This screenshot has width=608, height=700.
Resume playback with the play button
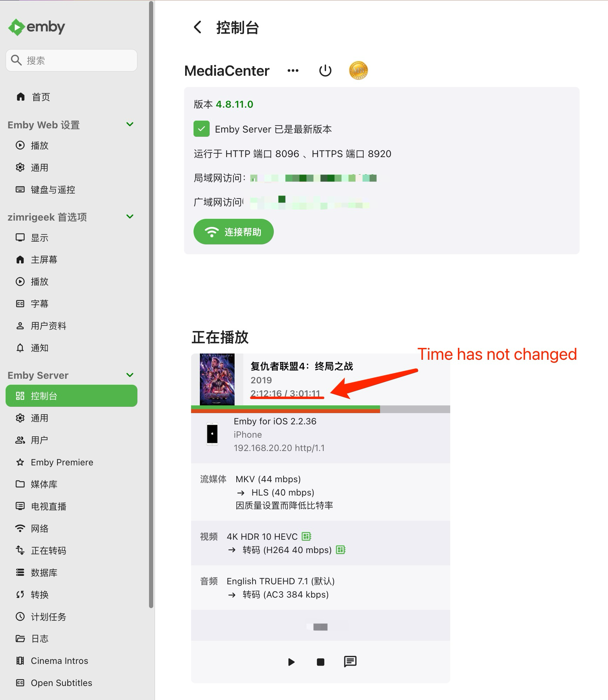[x=291, y=662]
